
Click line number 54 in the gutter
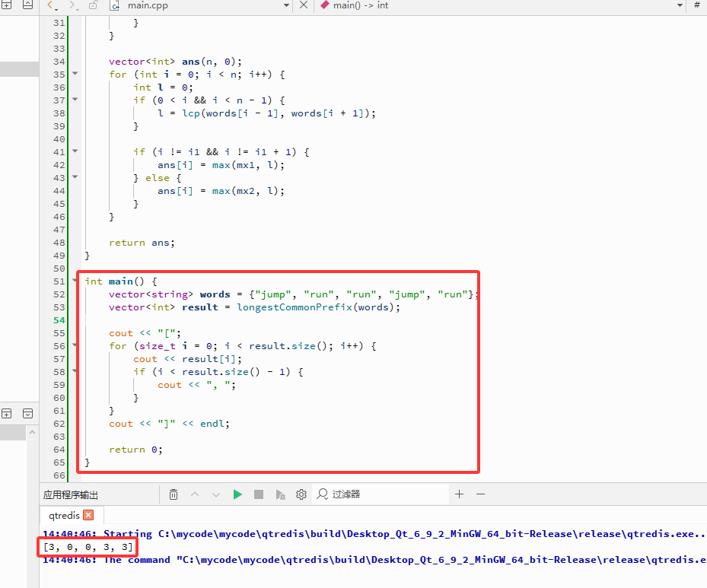[x=59, y=320]
